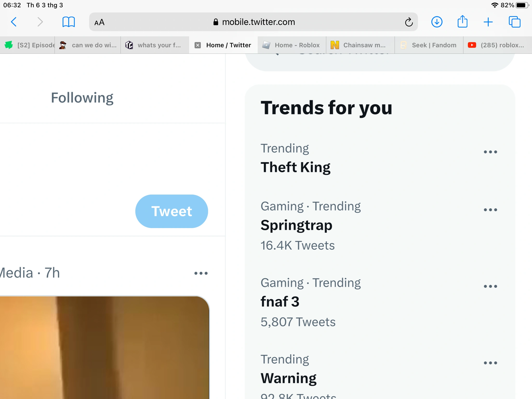The height and width of the screenshot is (399, 532).
Task: Switch to the Seek | Fandom tab
Action: click(x=429, y=45)
